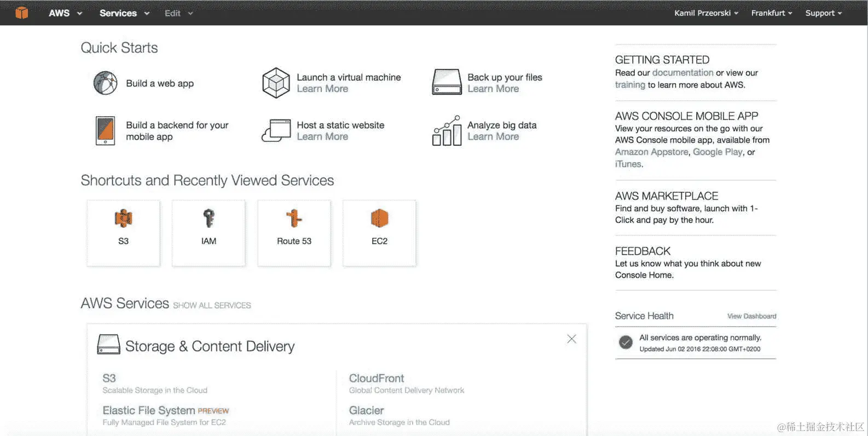The height and width of the screenshot is (436, 868).
Task: Open the Frankfurt region selector
Action: tap(771, 13)
